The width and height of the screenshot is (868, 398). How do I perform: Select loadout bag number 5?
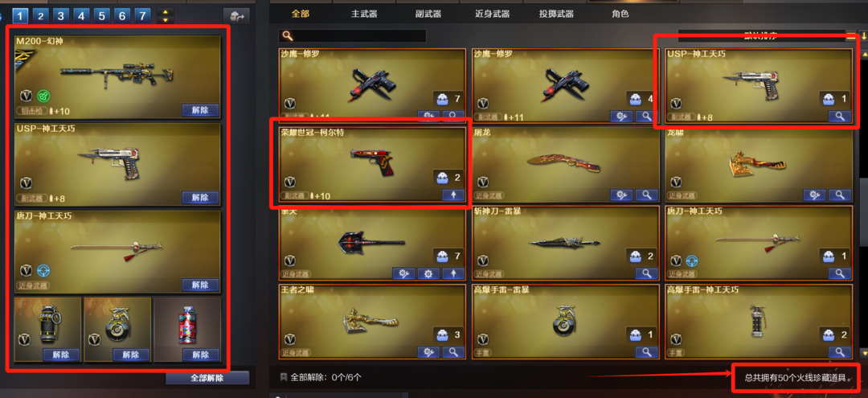(x=102, y=15)
